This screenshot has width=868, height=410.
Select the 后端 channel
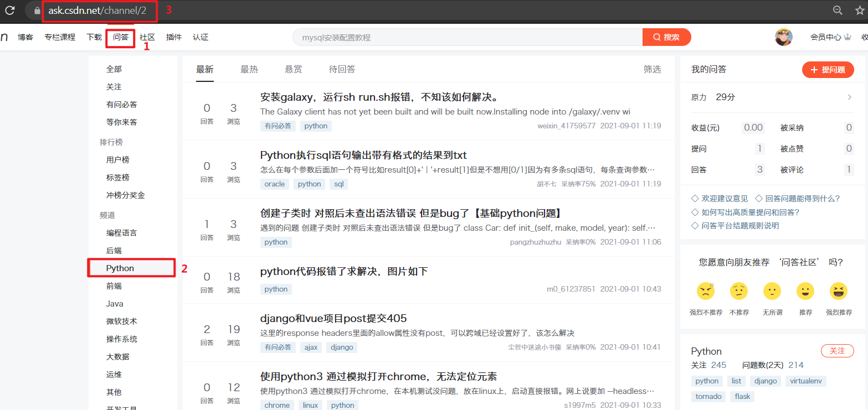114,251
